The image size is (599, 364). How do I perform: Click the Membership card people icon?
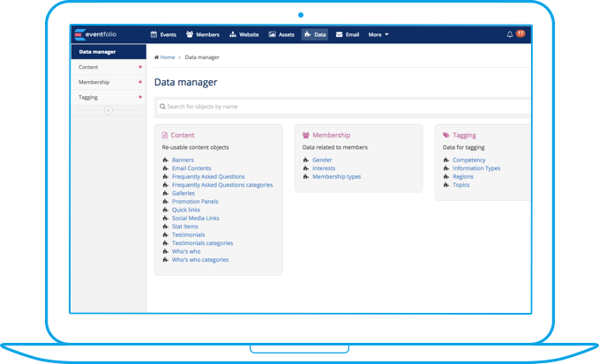pyautogui.click(x=306, y=135)
